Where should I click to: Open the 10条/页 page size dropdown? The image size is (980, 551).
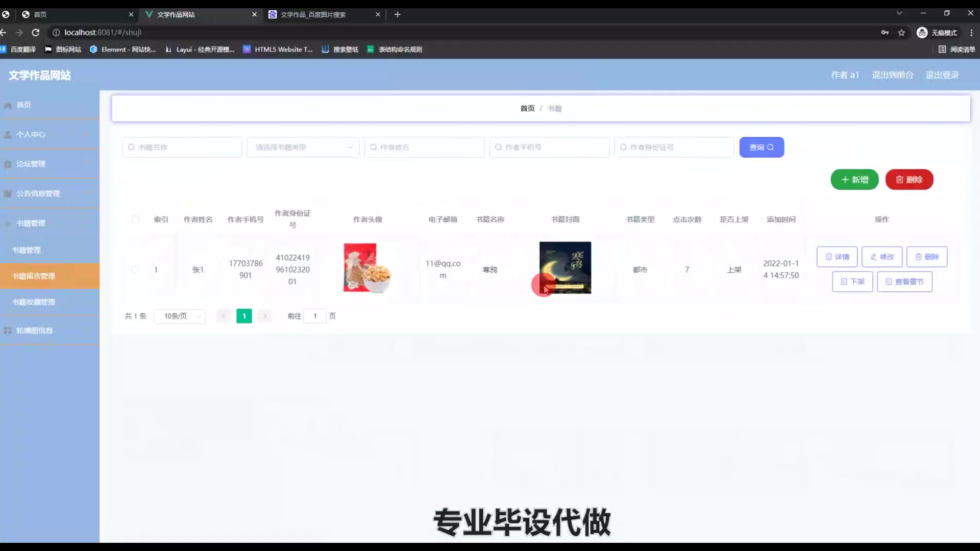[x=180, y=316]
